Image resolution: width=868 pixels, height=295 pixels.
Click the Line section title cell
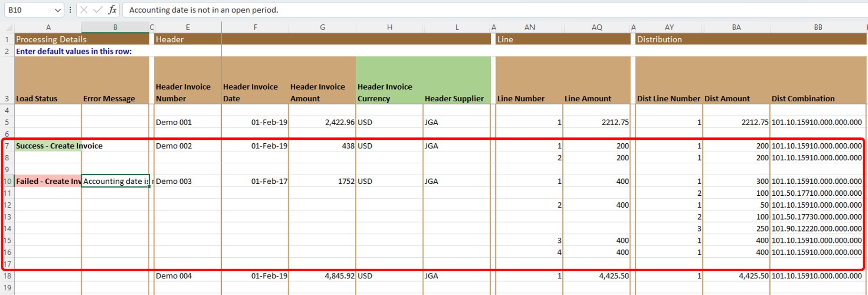click(x=563, y=39)
